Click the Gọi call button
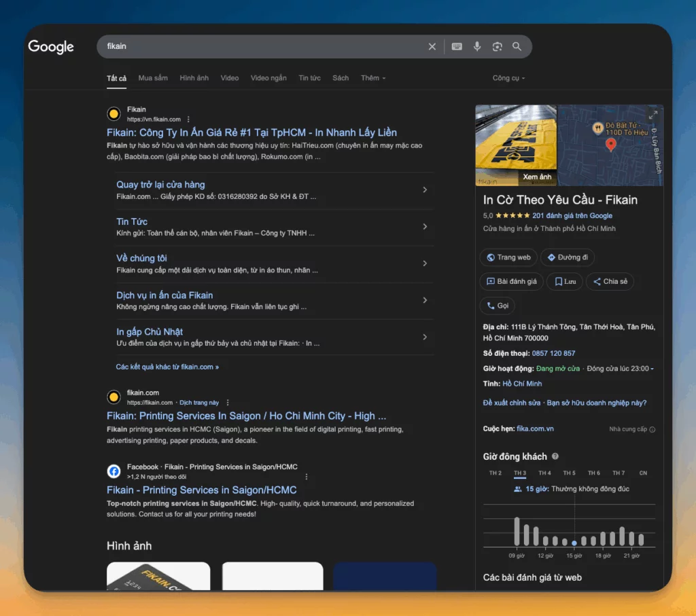Image resolution: width=696 pixels, height=616 pixels. (497, 306)
